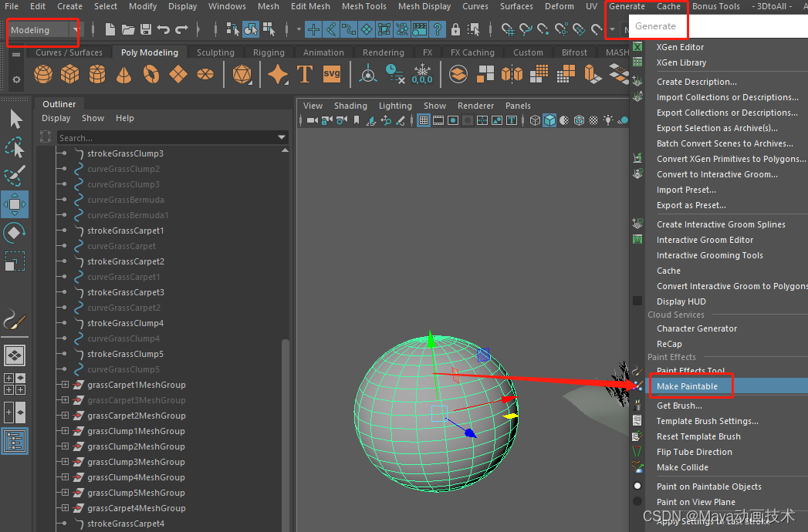The image size is (808, 532).
Task: Toggle the viewport grid display icon
Action: coord(423,120)
